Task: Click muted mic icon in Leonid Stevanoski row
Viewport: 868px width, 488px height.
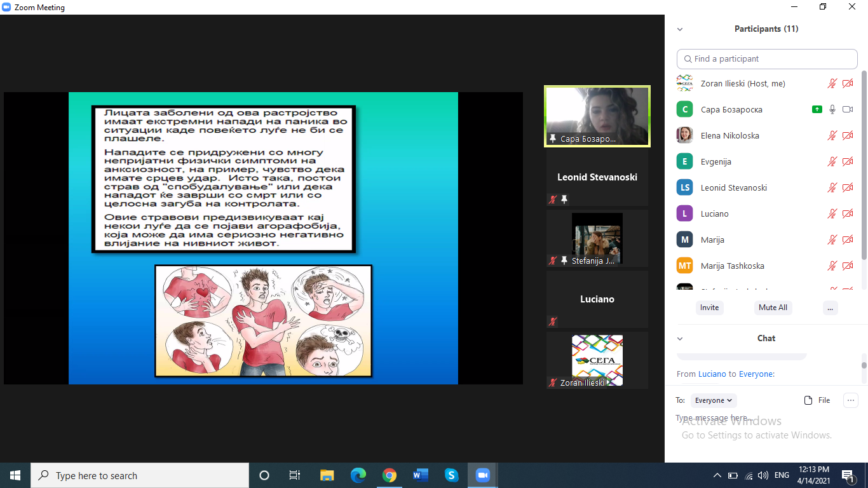Action: pyautogui.click(x=832, y=187)
